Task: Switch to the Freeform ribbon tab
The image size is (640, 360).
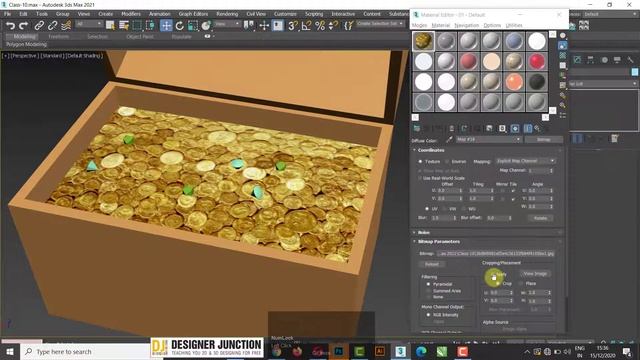Action: pos(58,36)
